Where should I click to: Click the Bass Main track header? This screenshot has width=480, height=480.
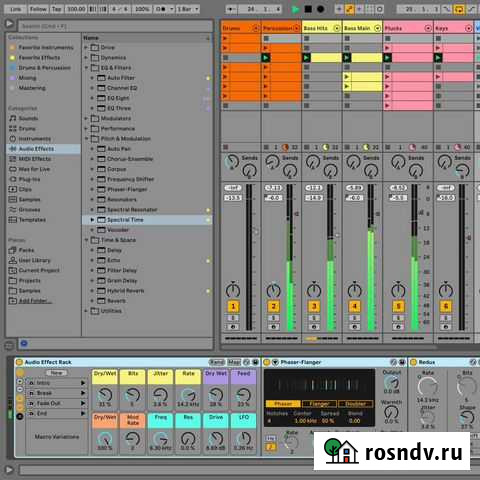pyautogui.click(x=362, y=28)
